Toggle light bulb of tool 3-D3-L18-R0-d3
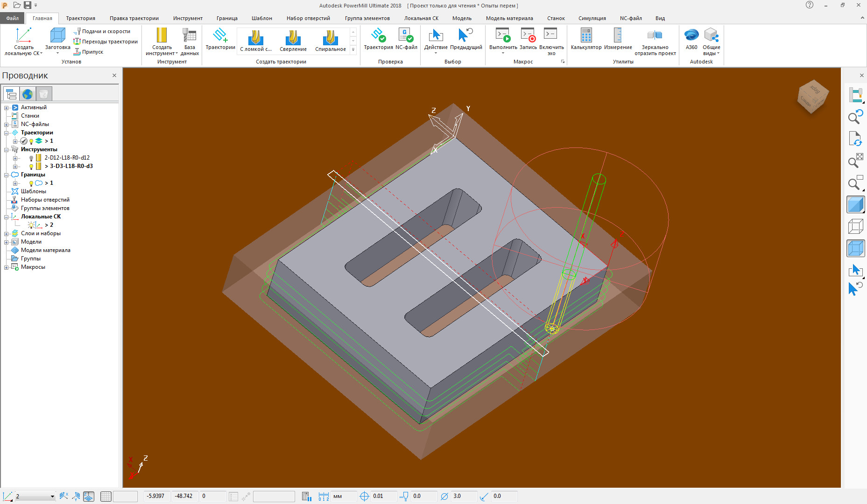This screenshot has width=867, height=504. [x=31, y=167]
